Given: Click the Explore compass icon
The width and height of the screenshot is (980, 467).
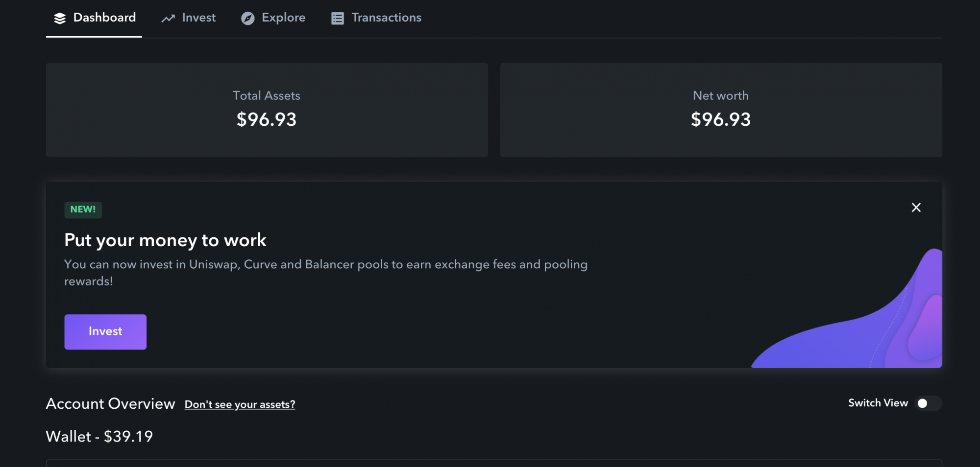Looking at the screenshot, I should click(248, 18).
